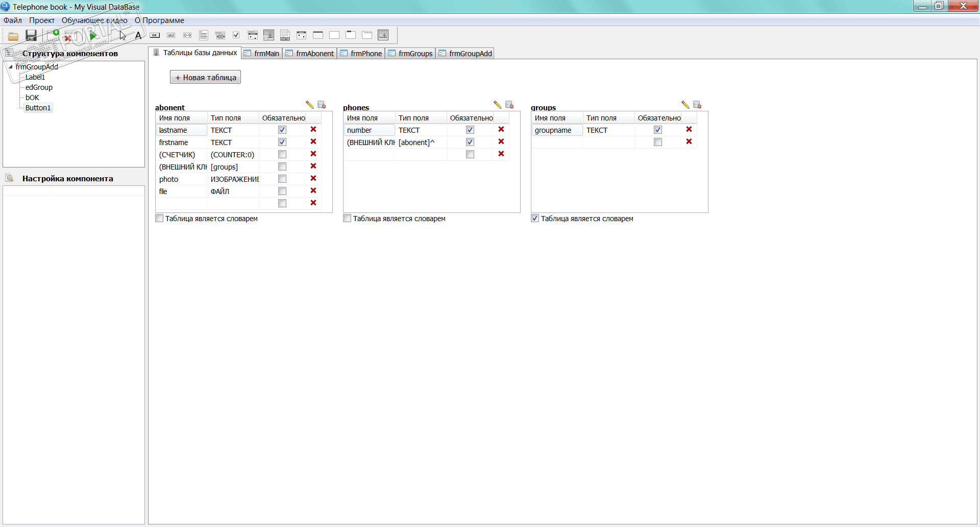This screenshot has height=527, width=980.
Task: Save the project with the floppy icon
Action: point(31,35)
